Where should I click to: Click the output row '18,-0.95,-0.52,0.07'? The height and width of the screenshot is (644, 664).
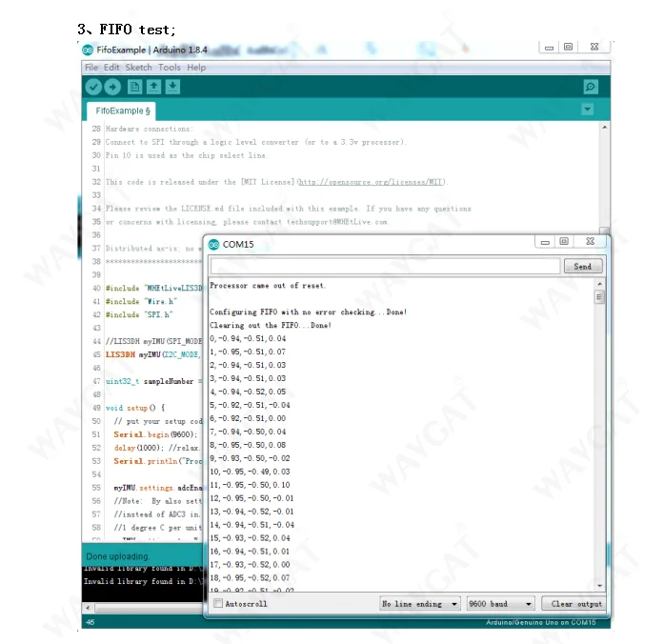click(x=251, y=578)
